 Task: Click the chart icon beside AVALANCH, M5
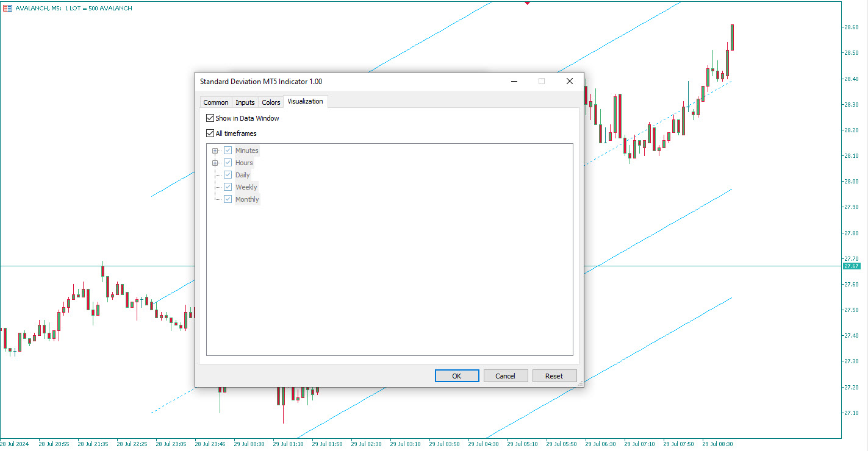pyautogui.click(x=7, y=8)
